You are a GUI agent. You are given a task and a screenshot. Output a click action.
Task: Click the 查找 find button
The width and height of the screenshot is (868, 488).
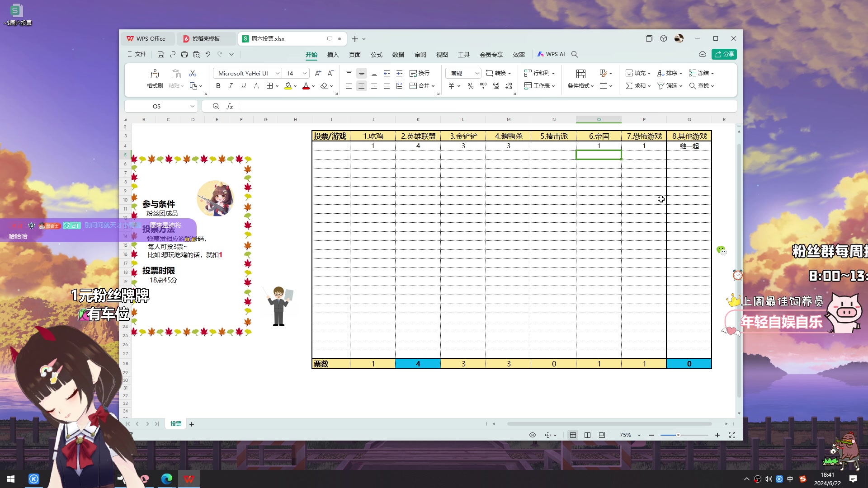[701, 86]
